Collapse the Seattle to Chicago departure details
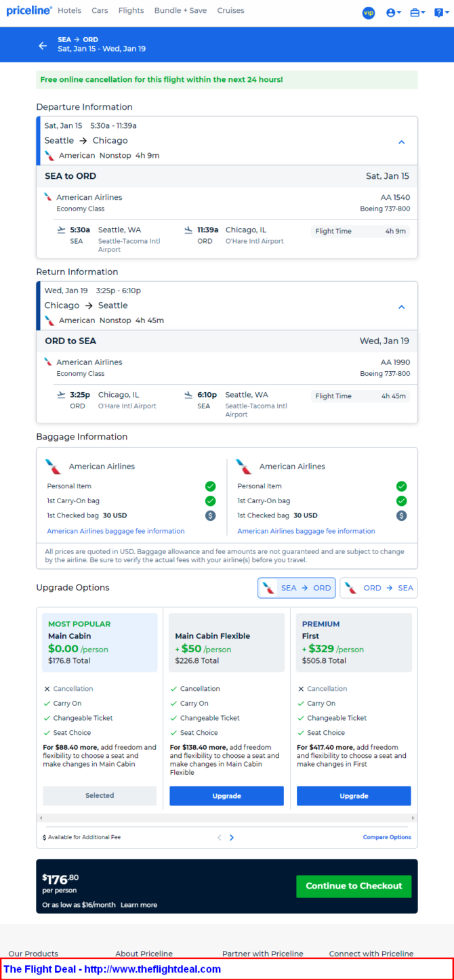The width and height of the screenshot is (454, 980). tap(401, 142)
